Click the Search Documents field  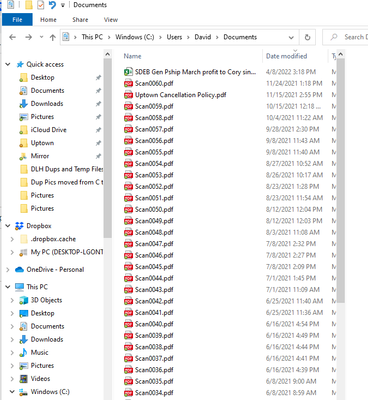pyautogui.click(x=346, y=37)
